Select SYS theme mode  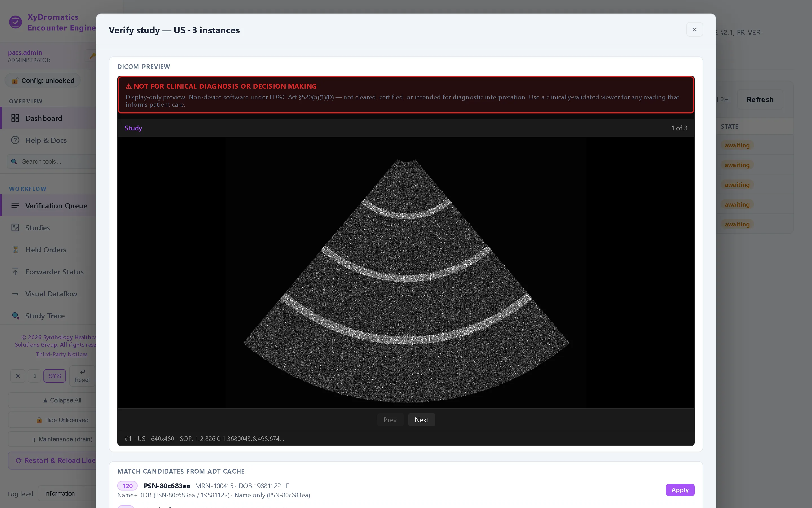tap(55, 376)
